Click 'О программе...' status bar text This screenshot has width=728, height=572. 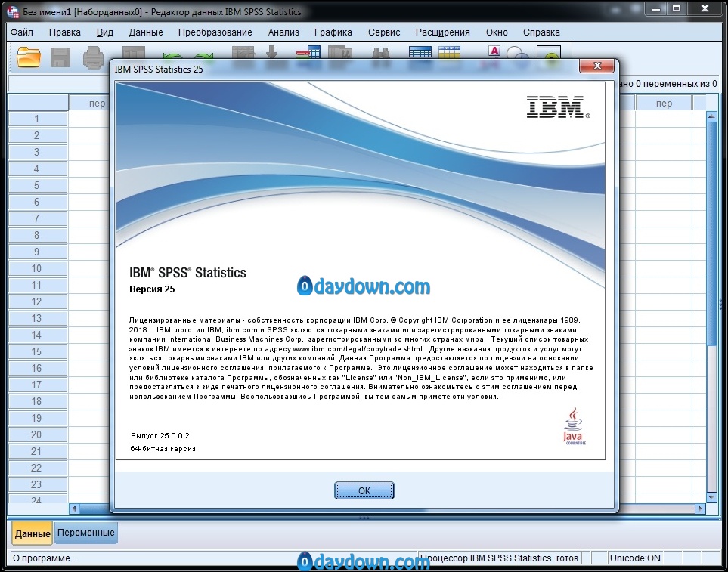[45, 558]
